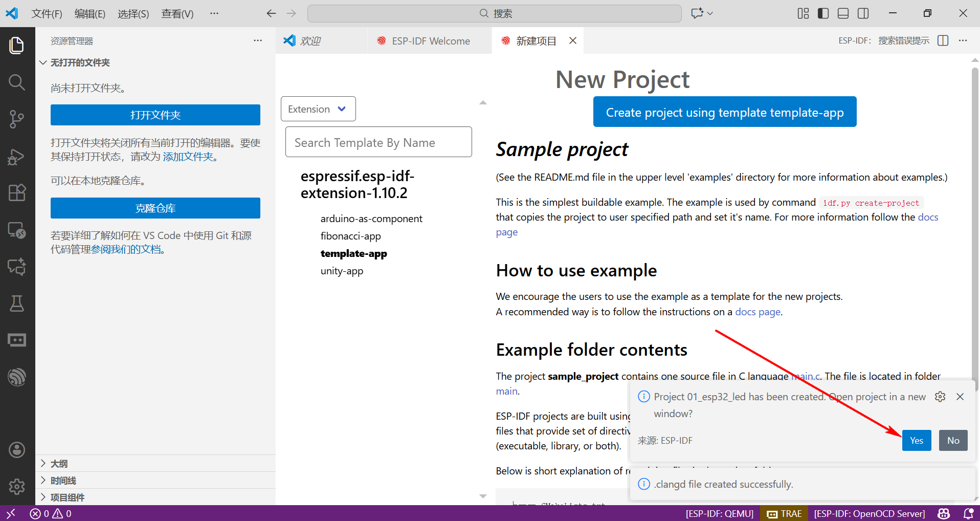Click Yes to open project in new window
The width and height of the screenshot is (980, 521).
917,441
